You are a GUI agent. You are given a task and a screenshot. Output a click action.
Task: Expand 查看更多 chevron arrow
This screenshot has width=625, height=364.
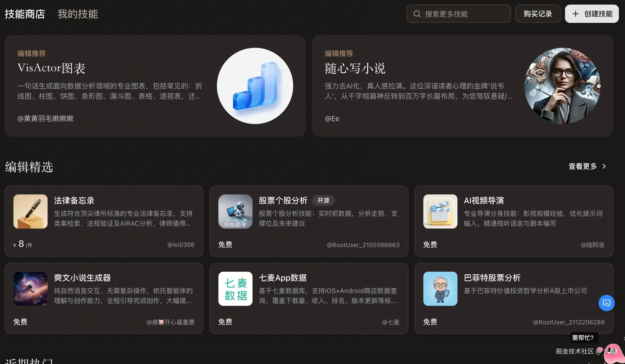(x=604, y=166)
